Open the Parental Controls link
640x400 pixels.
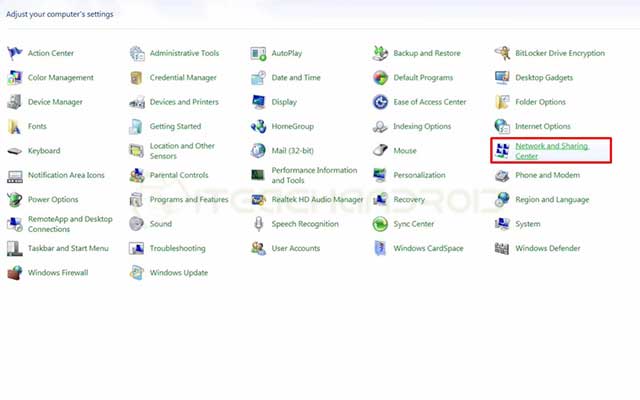pos(179,175)
